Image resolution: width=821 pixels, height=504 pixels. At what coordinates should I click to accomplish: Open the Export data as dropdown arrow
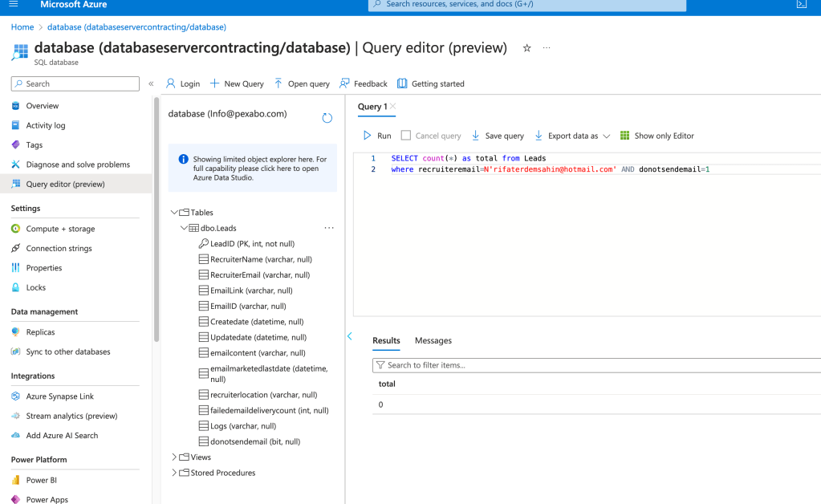[x=607, y=136]
